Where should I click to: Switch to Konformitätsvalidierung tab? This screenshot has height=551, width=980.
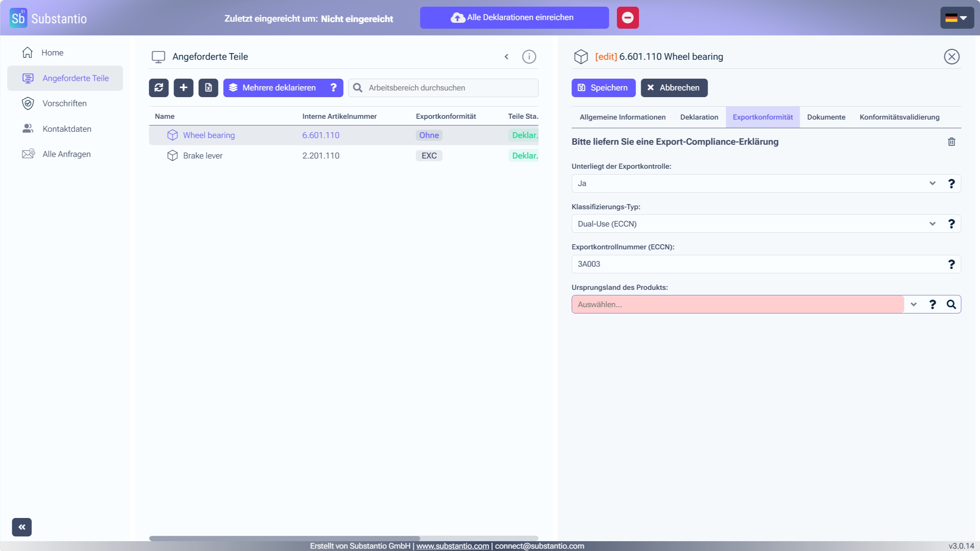click(899, 117)
